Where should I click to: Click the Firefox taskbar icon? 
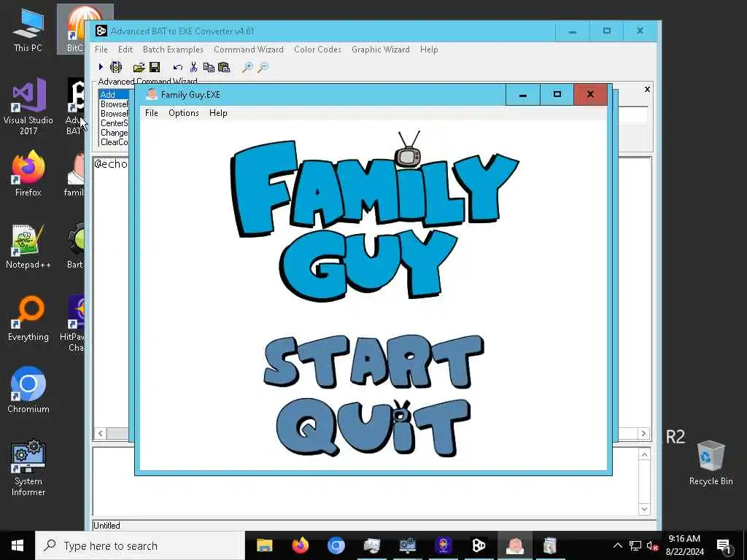tap(300, 545)
